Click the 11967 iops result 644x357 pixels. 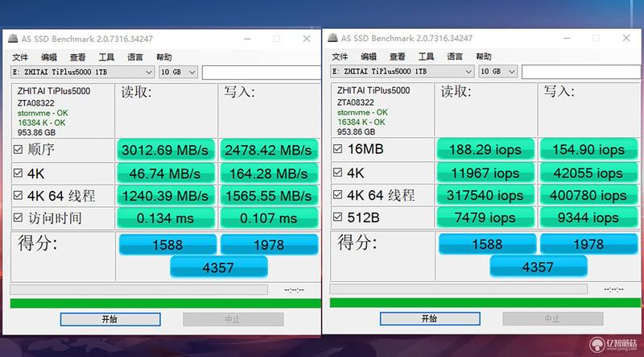coord(485,172)
